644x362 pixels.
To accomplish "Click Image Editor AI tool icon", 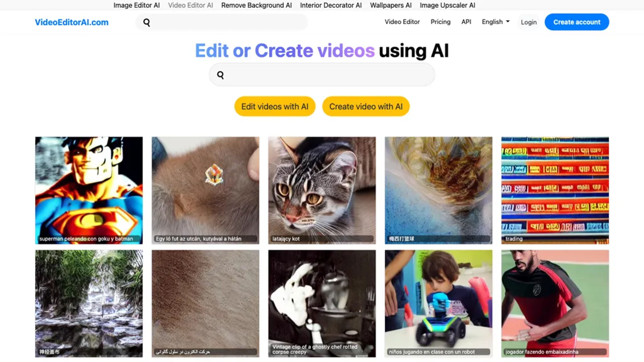I will 136,5.
